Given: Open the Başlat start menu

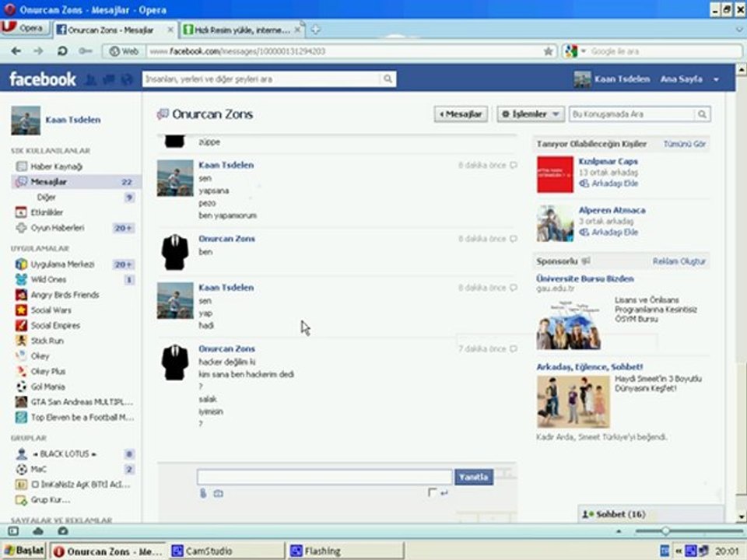Looking at the screenshot, I should (24, 551).
